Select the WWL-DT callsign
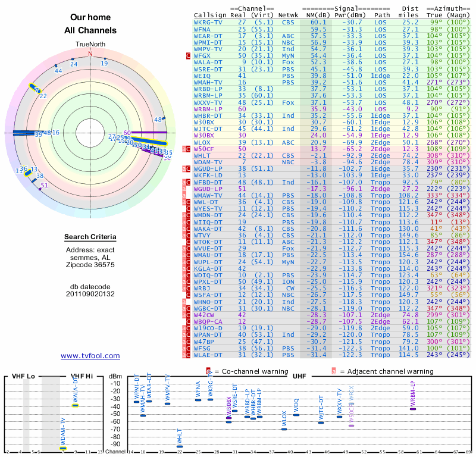The height and width of the screenshot is (457, 476). [206, 202]
